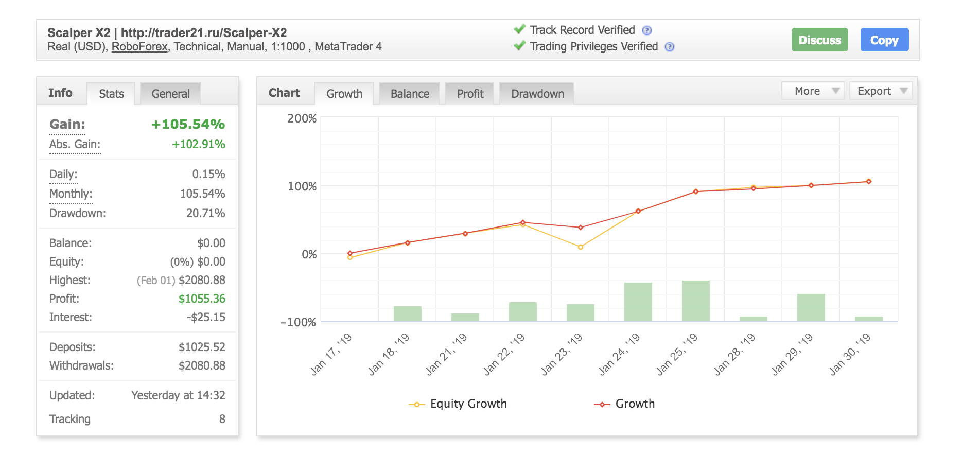Open the RoboForex broker link
The height and width of the screenshot is (454, 980).
coord(139,47)
